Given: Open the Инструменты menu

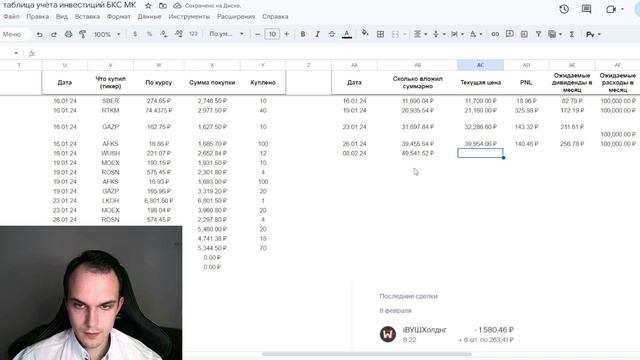Looking at the screenshot, I should (189, 17).
